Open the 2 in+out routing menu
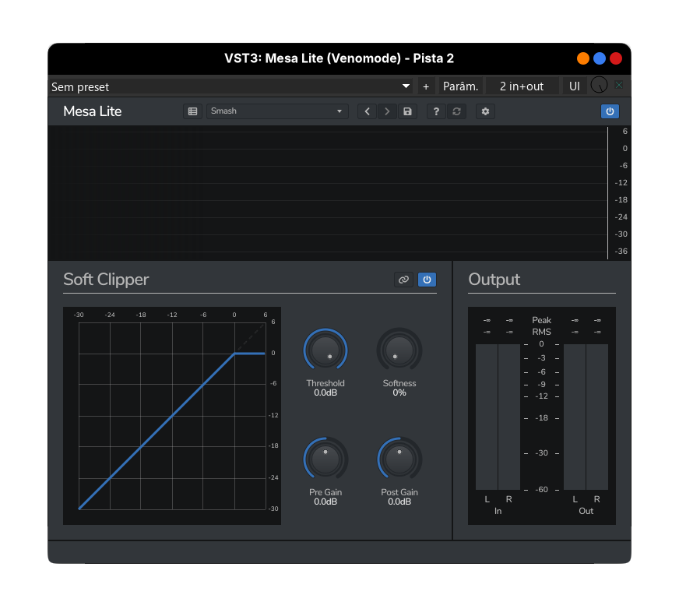 pos(522,86)
